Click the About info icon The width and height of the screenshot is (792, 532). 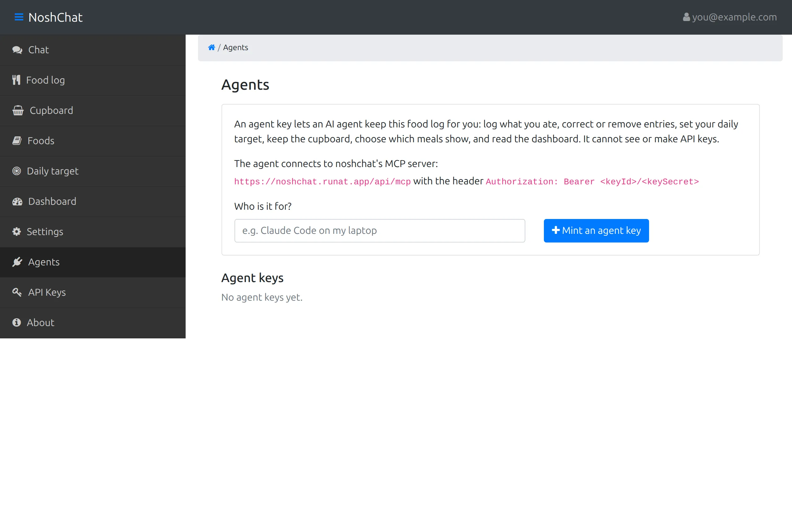click(x=17, y=323)
